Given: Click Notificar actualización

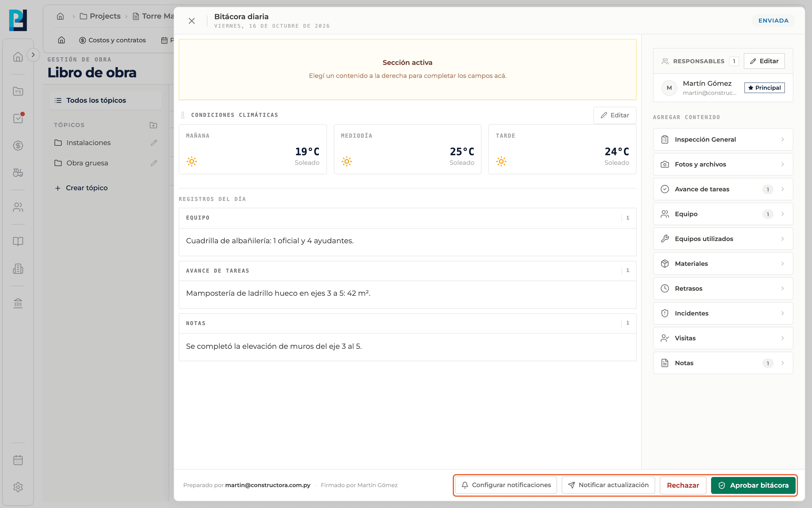Looking at the screenshot, I should click(x=608, y=485).
